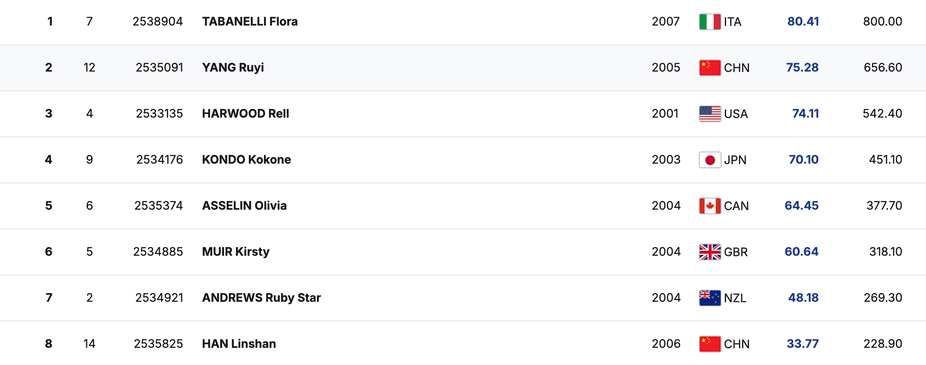Click the New Zealand flag icon

tap(710, 298)
